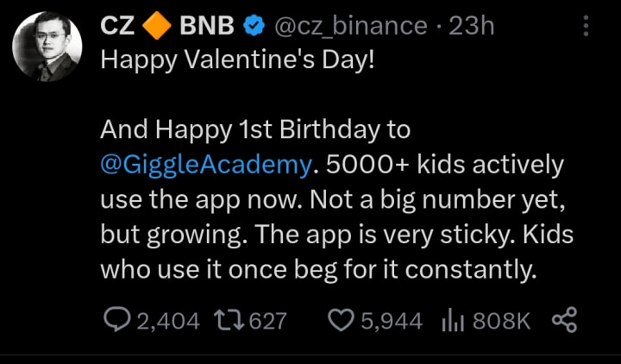Image resolution: width=621 pixels, height=364 pixels.
Task: Open the @GiggleAcademy mention link
Action: 204,164
